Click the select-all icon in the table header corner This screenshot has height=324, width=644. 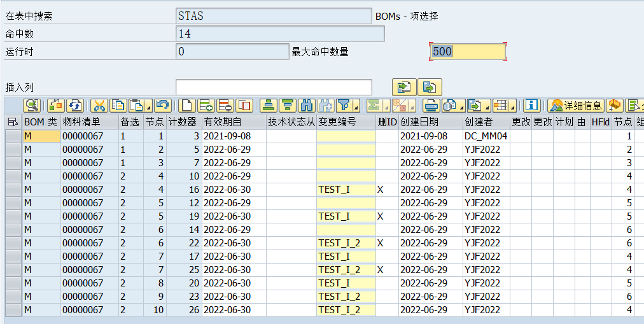[13, 122]
